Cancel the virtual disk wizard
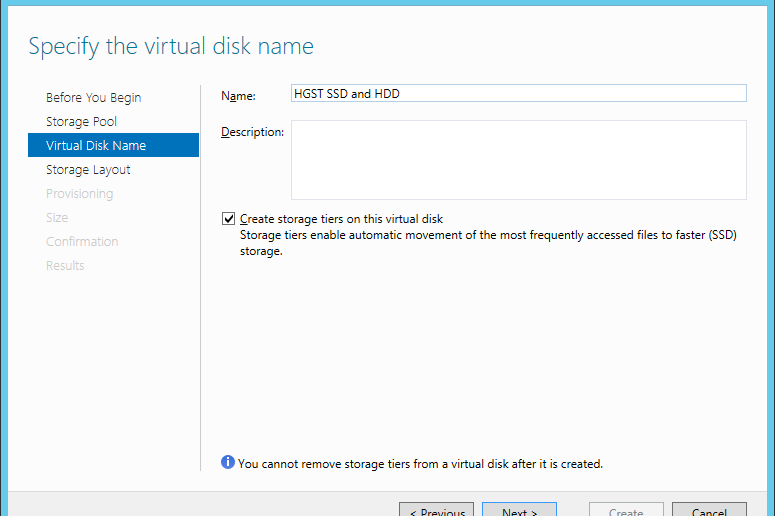This screenshot has width=775, height=516. [x=709, y=509]
